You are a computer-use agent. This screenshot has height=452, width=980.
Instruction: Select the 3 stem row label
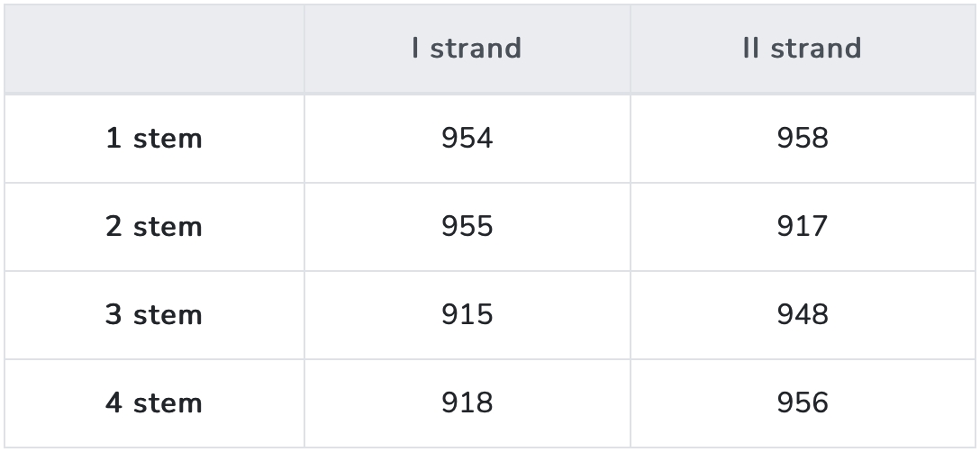click(x=154, y=314)
